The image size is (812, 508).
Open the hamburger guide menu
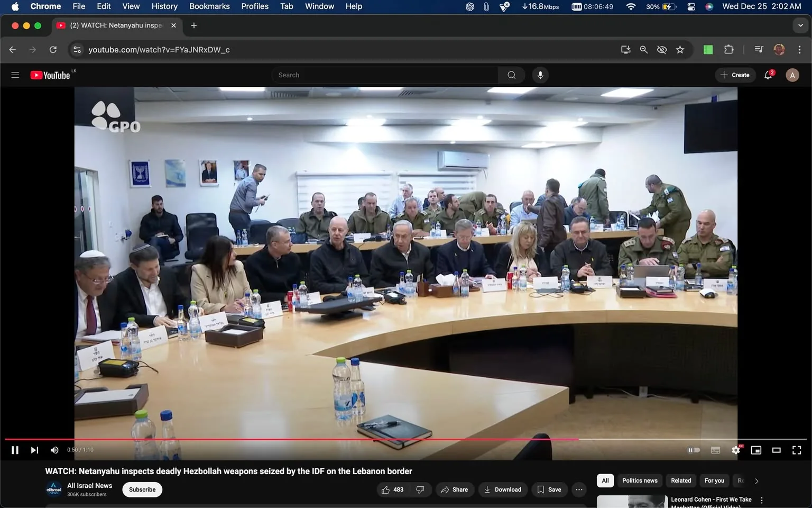(x=15, y=75)
